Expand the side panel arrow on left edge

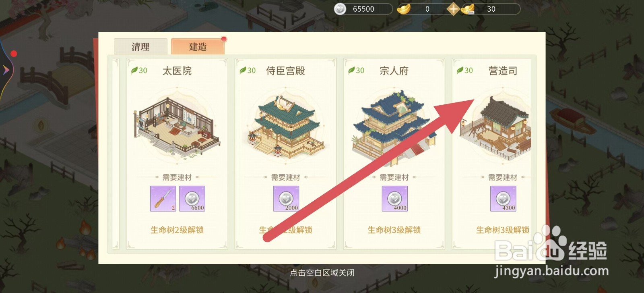pyautogui.click(x=6, y=70)
